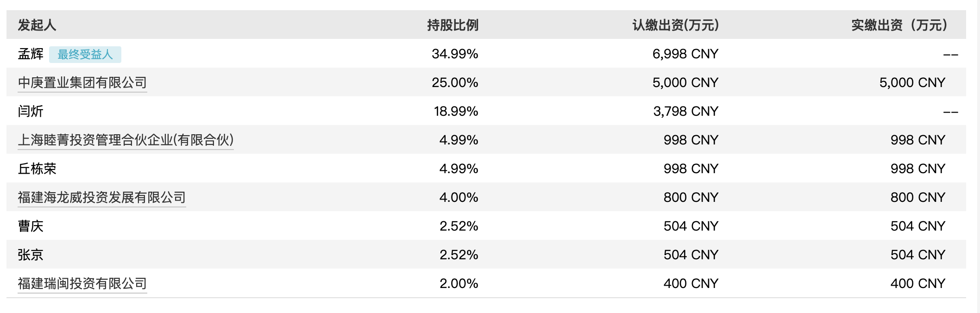Select the shareholder name 闫炘
The image size is (980, 313).
31,111
